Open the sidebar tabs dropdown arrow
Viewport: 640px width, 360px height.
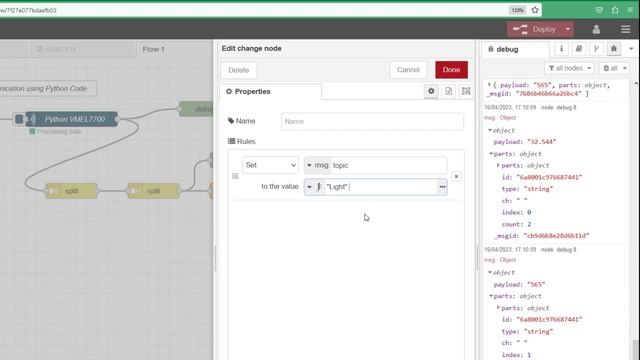[631, 49]
